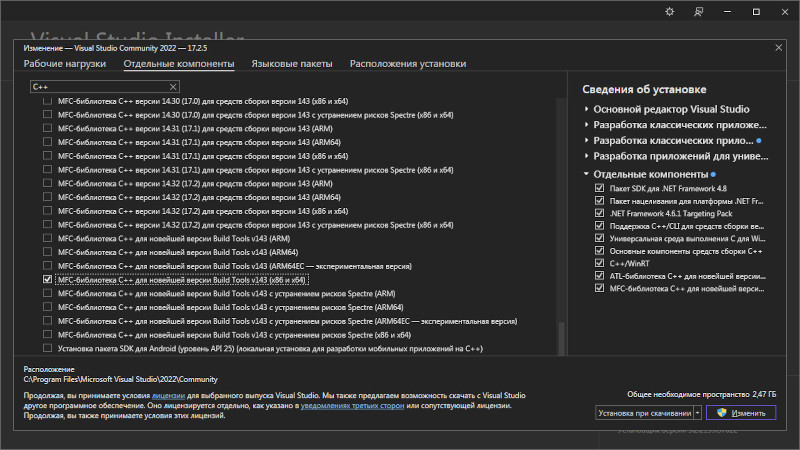Viewport: 800px width, 450px height.
Task: Switch to the Расположения установки tab
Action: (408, 64)
